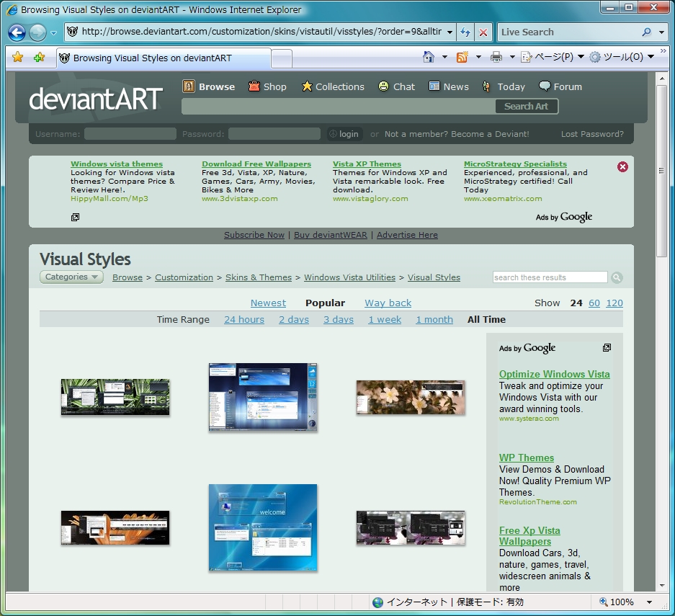Open a new blank tab
This screenshot has width=675, height=616.
click(282, 59)
